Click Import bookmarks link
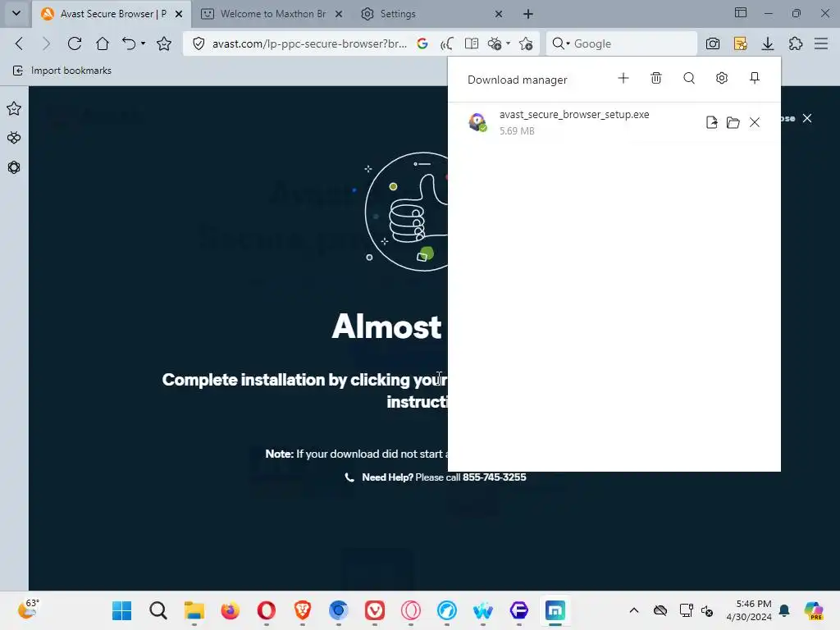Viewport: 840px width, 630px height. (x=62, y=71)
